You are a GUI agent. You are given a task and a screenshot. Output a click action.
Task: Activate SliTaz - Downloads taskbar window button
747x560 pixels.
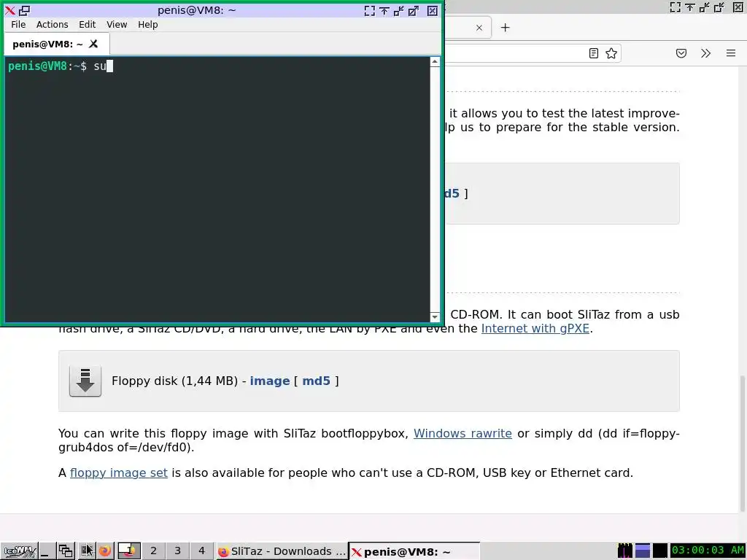(282, 551)
